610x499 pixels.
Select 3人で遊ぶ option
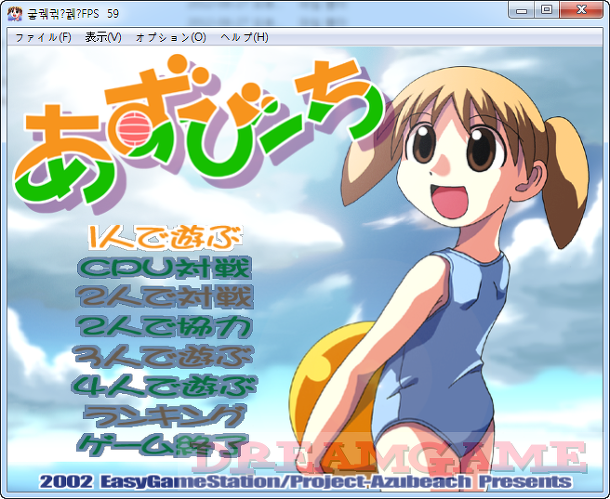165,357
